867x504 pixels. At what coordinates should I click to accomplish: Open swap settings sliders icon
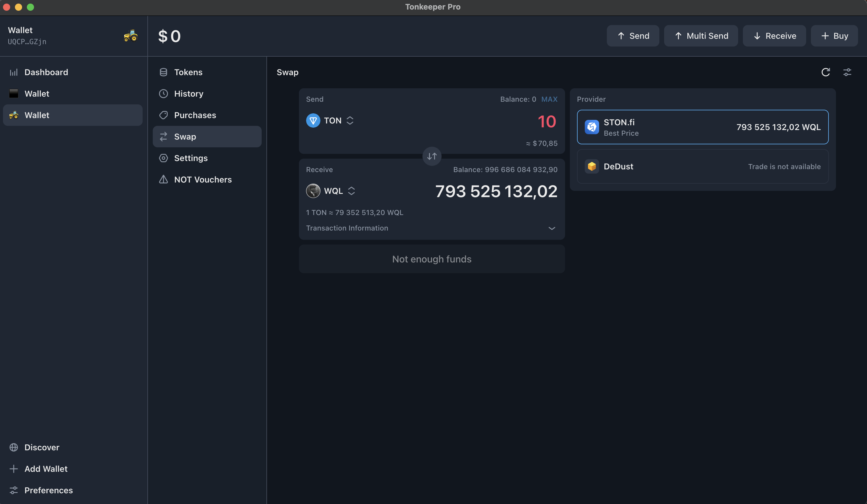tap(847, 72)
